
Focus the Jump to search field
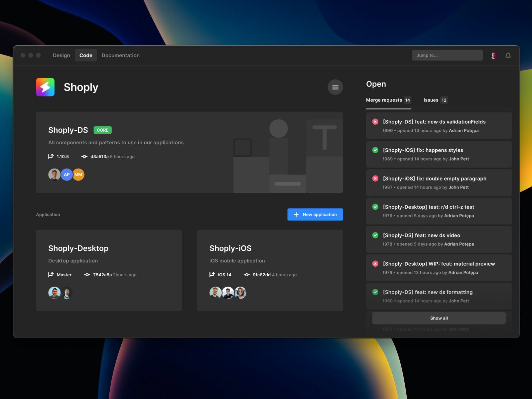pos(447,55)
